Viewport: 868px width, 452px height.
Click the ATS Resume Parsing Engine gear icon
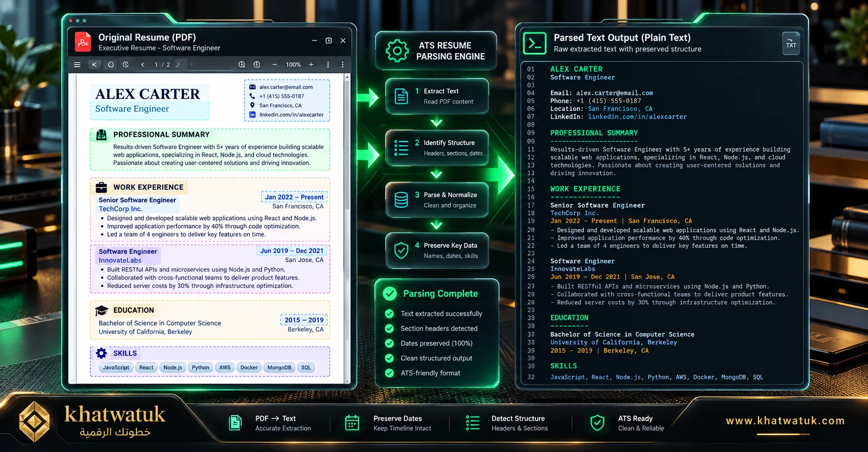click(x=397, y=50)
